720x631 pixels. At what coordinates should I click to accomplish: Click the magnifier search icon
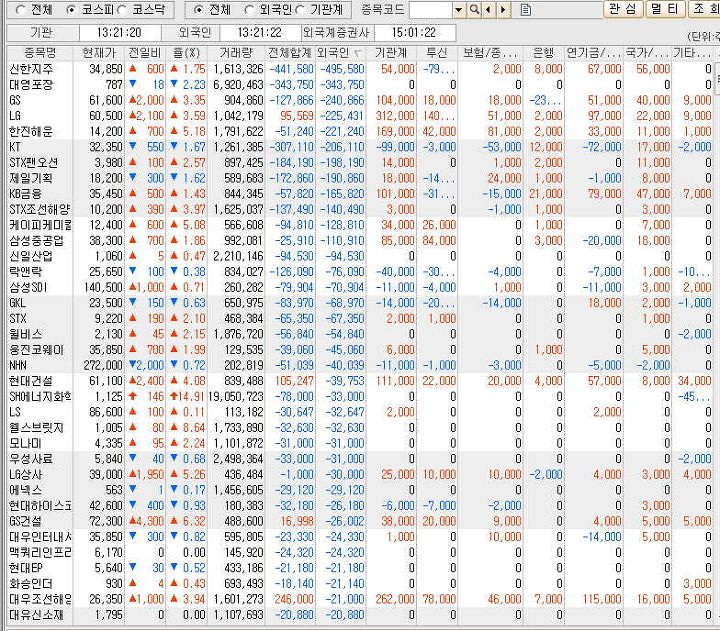474,10
